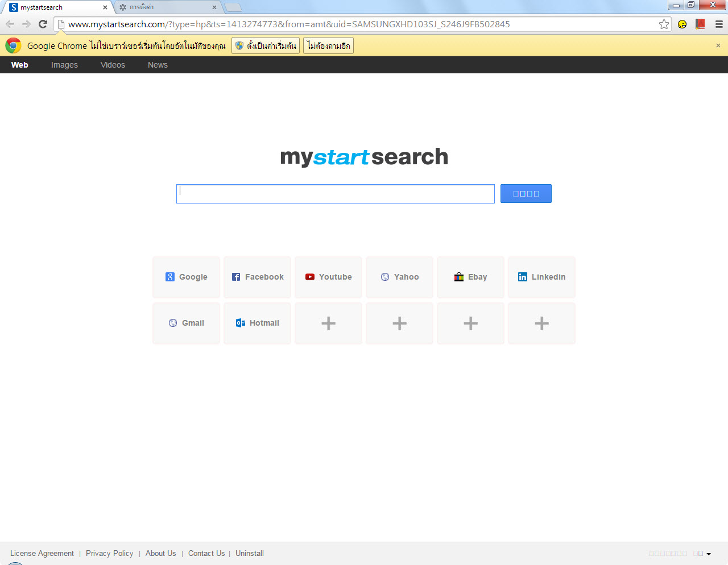Select the Videos search category
Image resolution: width=728 pixels, height=565 pixels.
(113, 65)
